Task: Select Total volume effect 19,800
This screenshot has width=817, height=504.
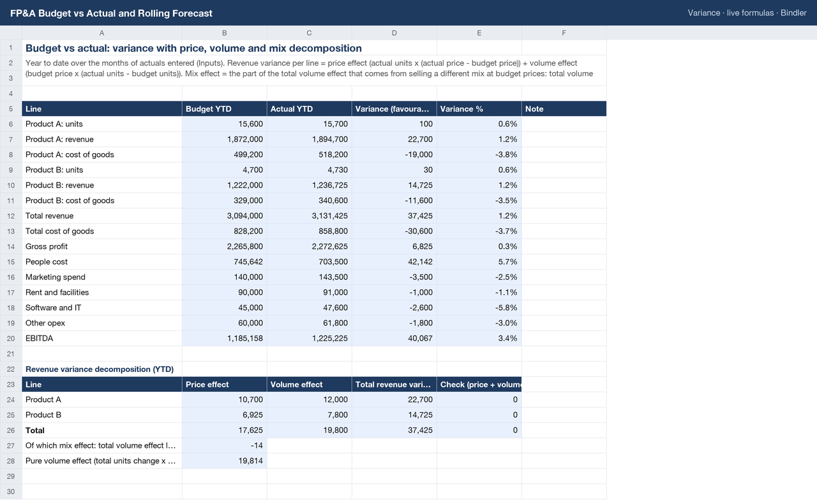Action: point(310,430)
